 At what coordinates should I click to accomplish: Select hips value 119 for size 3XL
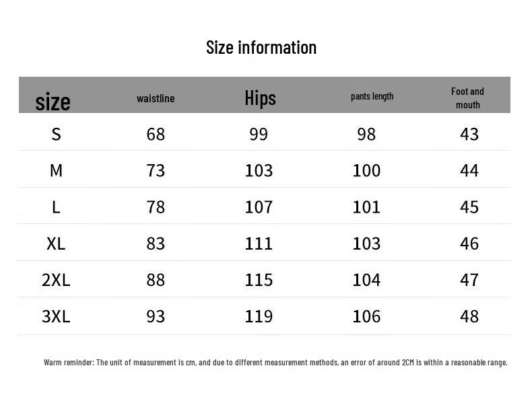259,316
